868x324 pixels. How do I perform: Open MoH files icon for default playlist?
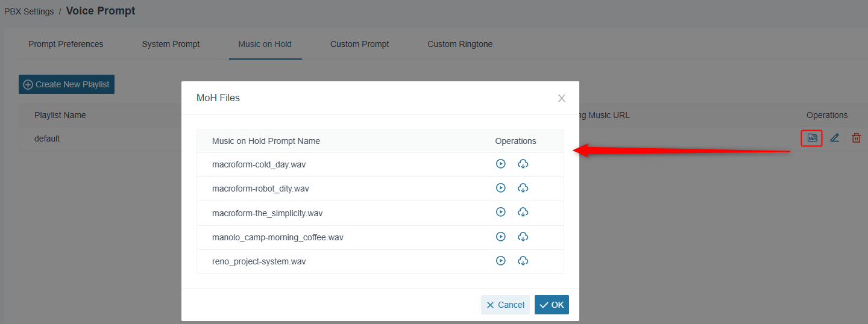tap(812, 138)
